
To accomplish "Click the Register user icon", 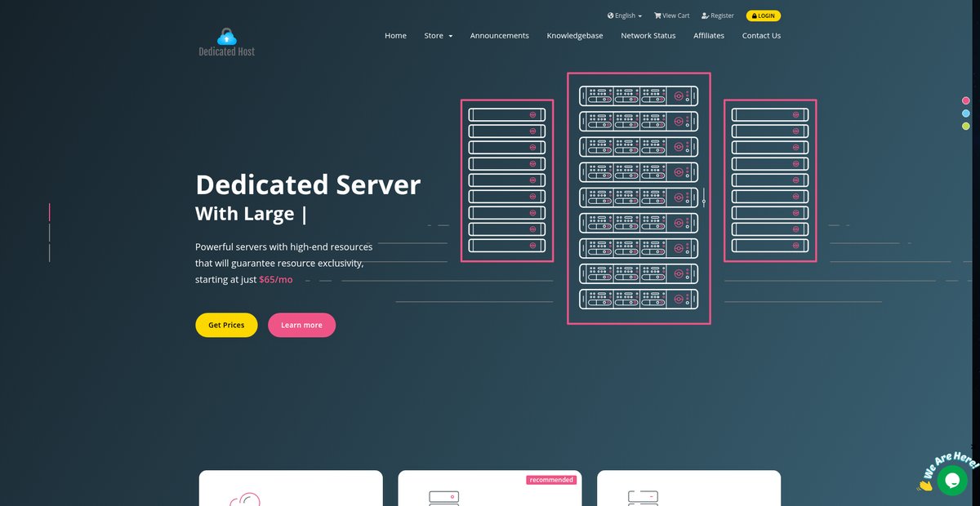I will point(705,16).
